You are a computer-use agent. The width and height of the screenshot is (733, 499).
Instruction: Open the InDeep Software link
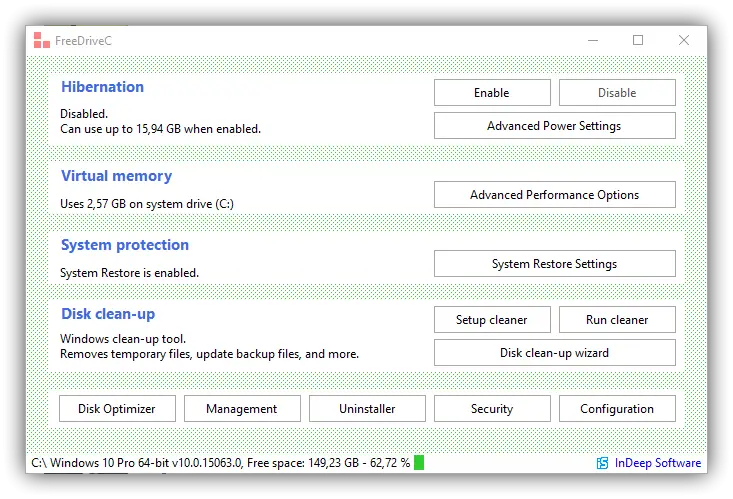[x=656, y=463]
